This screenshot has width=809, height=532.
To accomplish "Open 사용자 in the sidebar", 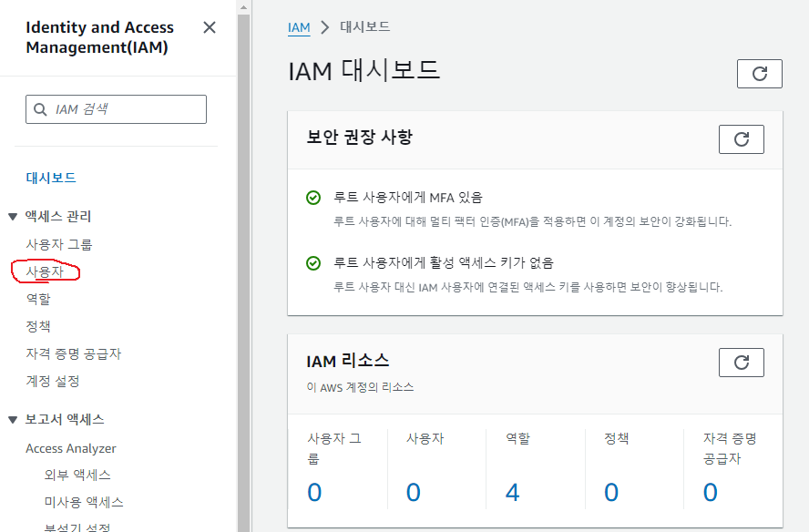I will pos(45,271).
